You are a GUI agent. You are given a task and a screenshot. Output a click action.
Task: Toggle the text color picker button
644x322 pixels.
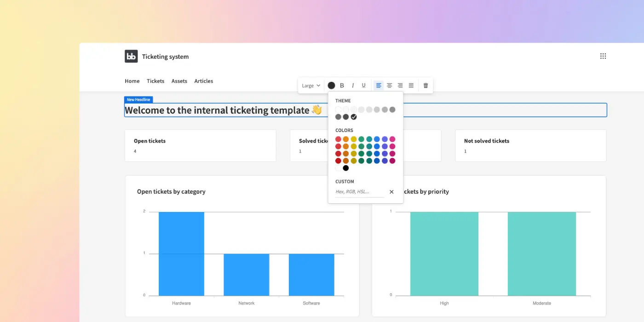click(x=331, y=86)
